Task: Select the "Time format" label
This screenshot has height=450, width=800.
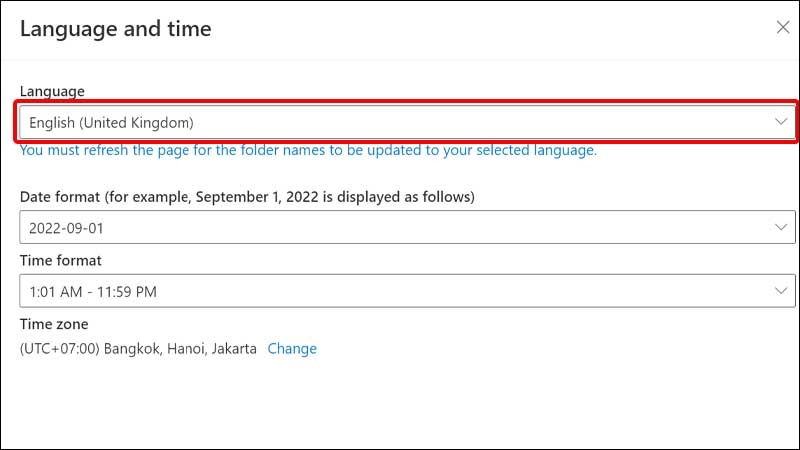Action: (x=61, y=261)
